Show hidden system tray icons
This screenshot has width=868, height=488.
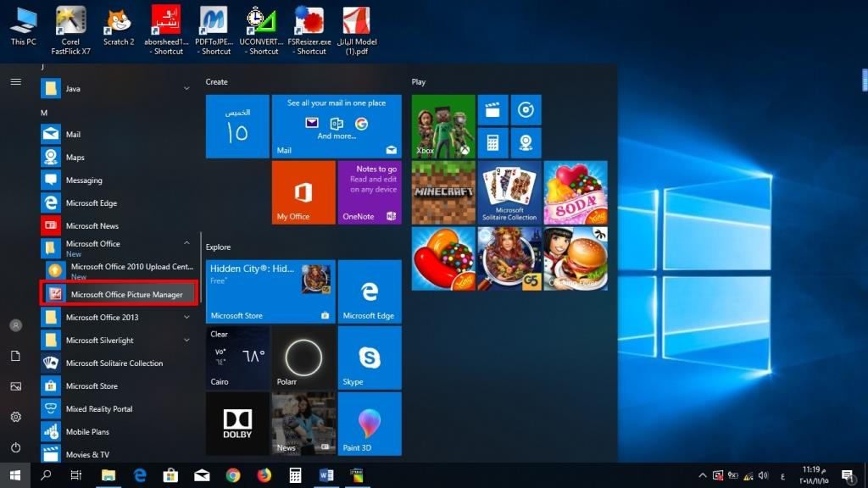tap(703, 475)
